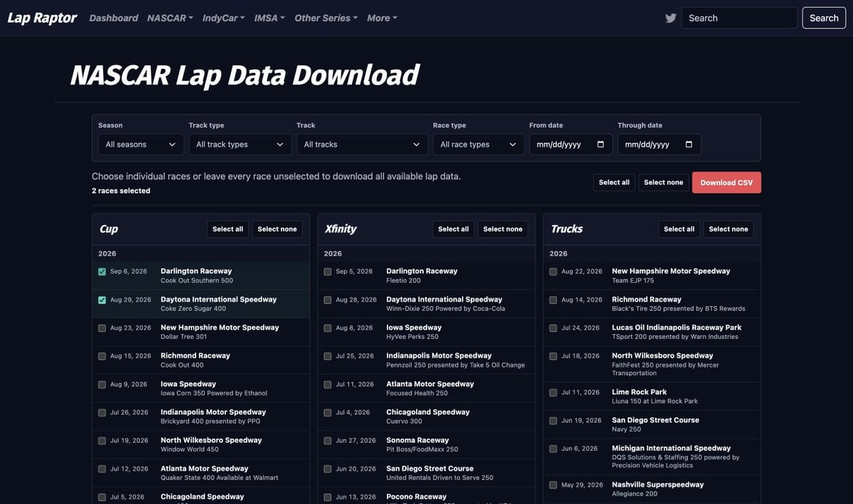Click the '2 races selected' status text
This screenshot has height=504, width=853.
pyautogui.click(x=121, y=191)
